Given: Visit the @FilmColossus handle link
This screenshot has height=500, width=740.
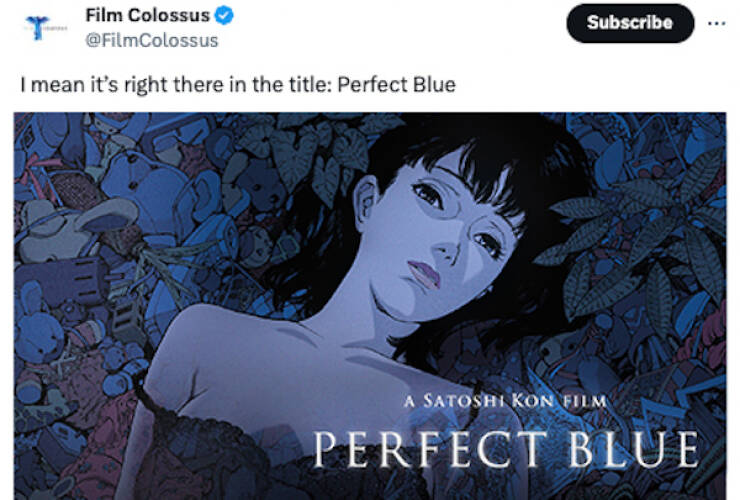Looking at the screenshot, I should pos(151,41).
